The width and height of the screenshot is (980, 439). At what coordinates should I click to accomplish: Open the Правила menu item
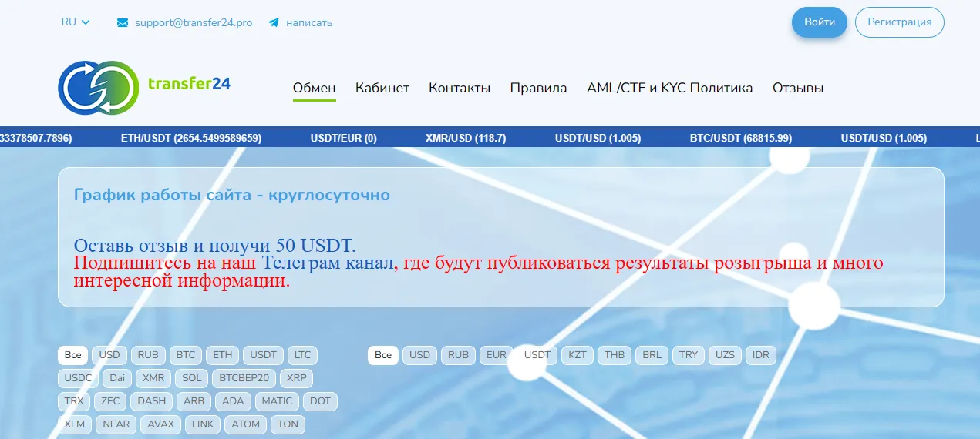[x=539, y=88]
